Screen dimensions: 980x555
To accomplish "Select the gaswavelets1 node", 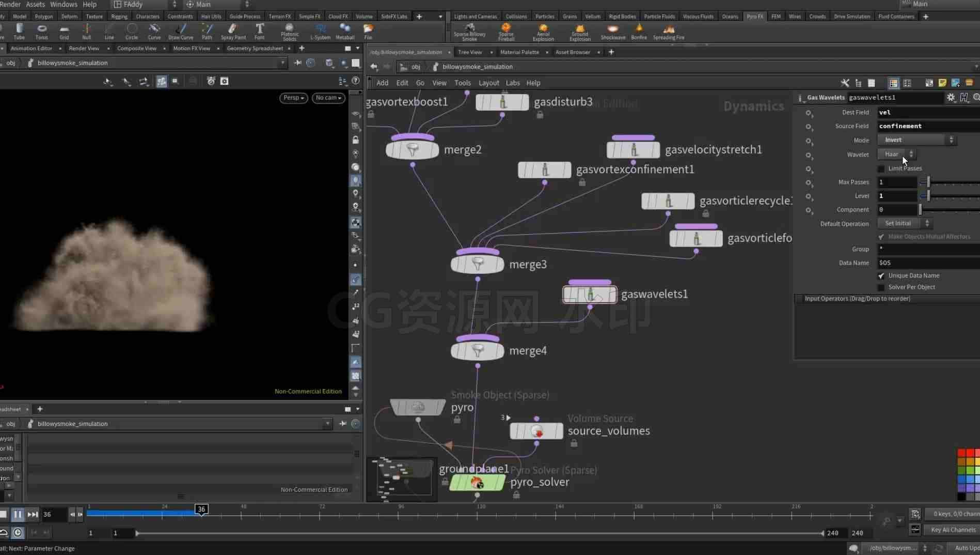I will pyautogui.click(x=590, y=295).
